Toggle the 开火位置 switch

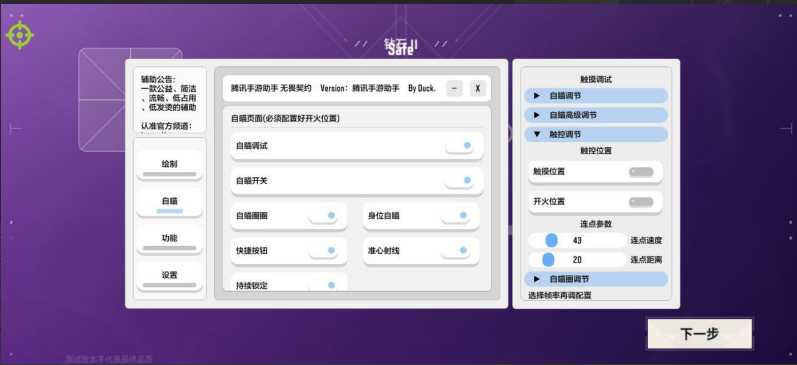click(x=641, y=202)
